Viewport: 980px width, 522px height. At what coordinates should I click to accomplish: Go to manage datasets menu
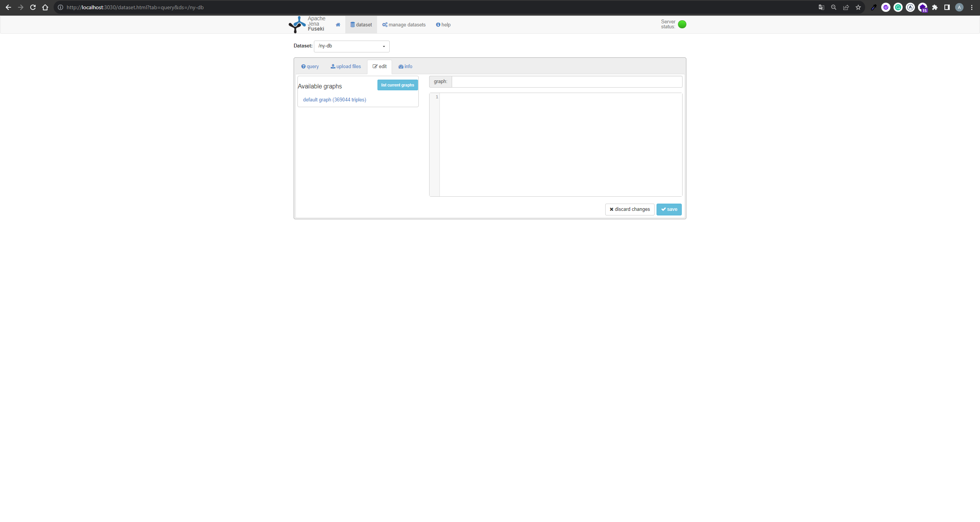[x=404, y=25]
